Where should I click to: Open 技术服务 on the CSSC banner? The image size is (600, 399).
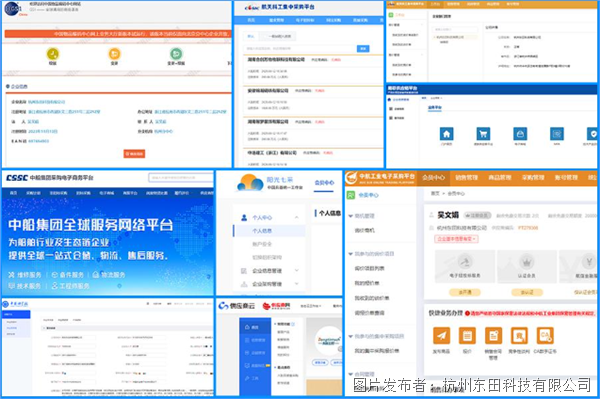(x=25, y=286)
